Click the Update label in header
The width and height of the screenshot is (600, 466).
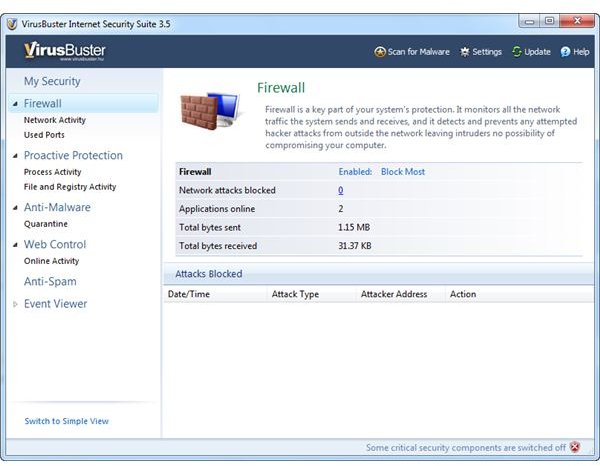[537, 52]
